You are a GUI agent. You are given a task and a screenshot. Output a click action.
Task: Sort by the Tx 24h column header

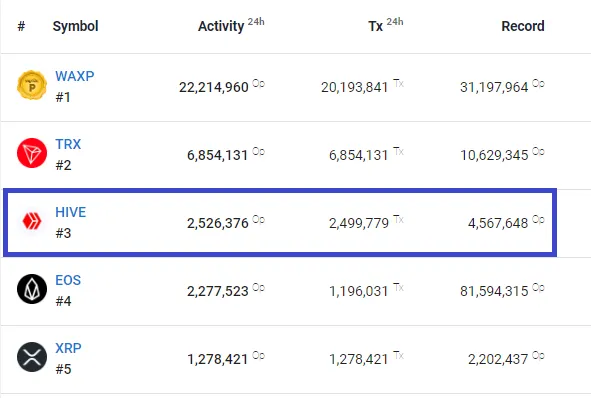pos(386,25)
